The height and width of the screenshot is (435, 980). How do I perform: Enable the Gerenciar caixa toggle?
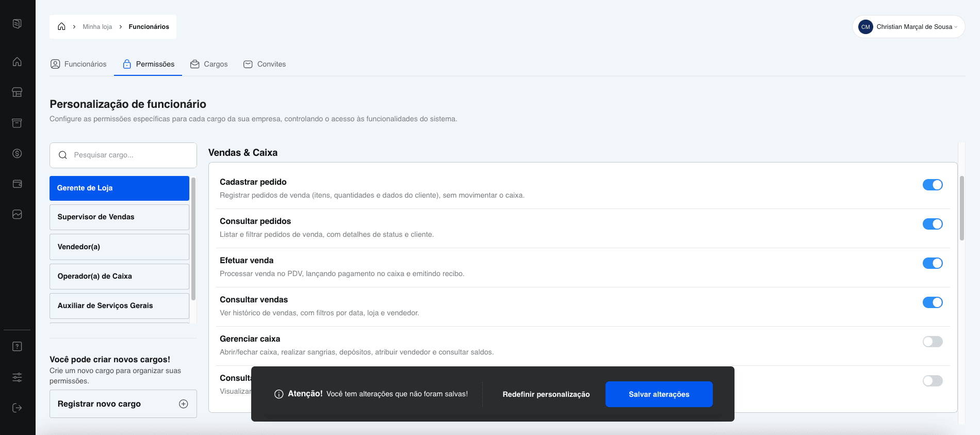pos(932,342)
